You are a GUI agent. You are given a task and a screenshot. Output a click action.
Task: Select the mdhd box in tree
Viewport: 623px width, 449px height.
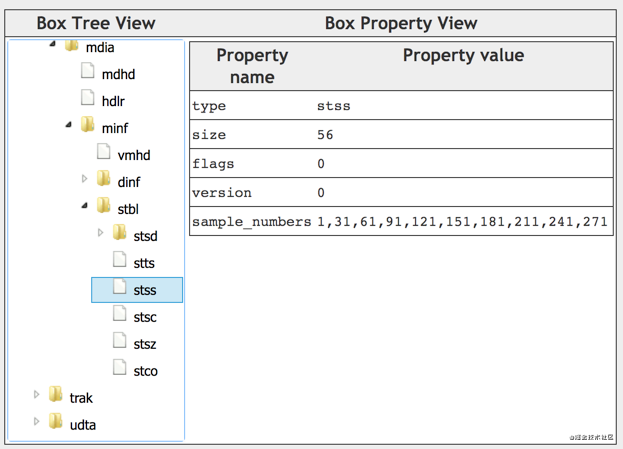point(118,74)
